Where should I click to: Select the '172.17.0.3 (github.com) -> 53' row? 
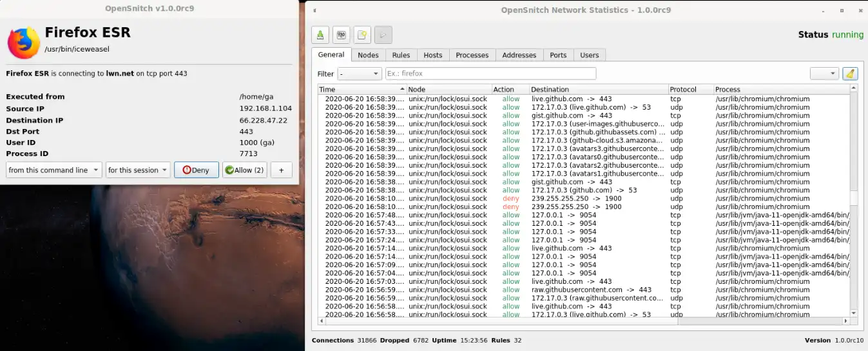584,190
